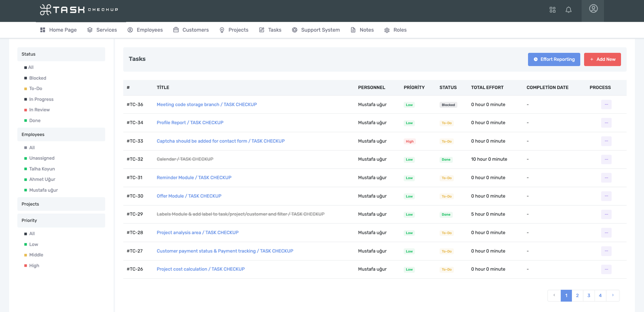
Task: Open process menu for #TC-34 row
Action: pos(606,123)
